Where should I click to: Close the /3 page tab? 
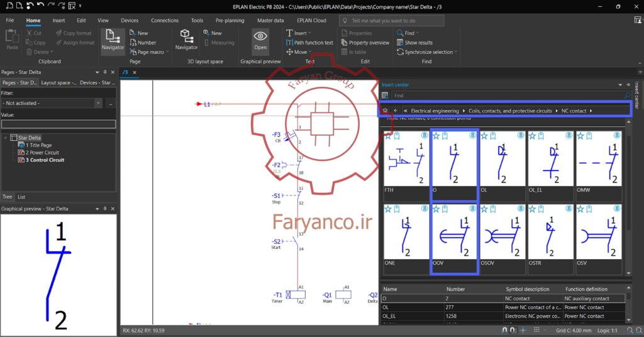[135, 72]
